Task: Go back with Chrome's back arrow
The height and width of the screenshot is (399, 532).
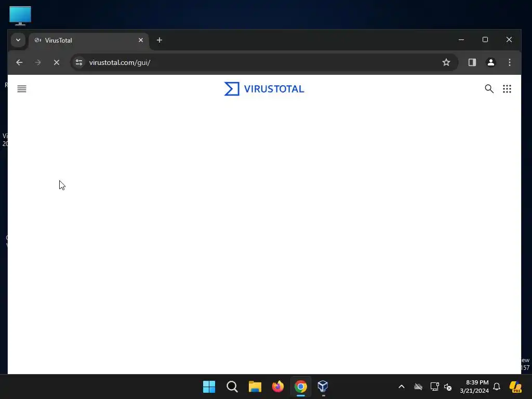Action: 19,62
